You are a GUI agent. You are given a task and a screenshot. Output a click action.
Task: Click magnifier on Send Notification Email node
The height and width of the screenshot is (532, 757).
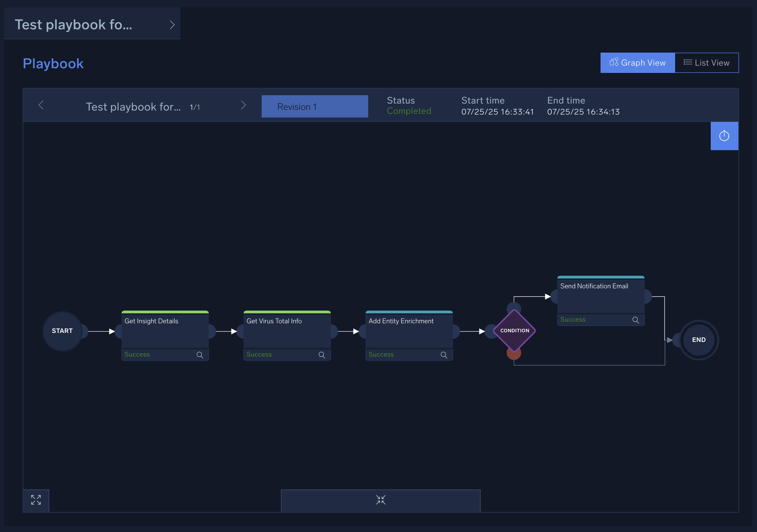635,320
